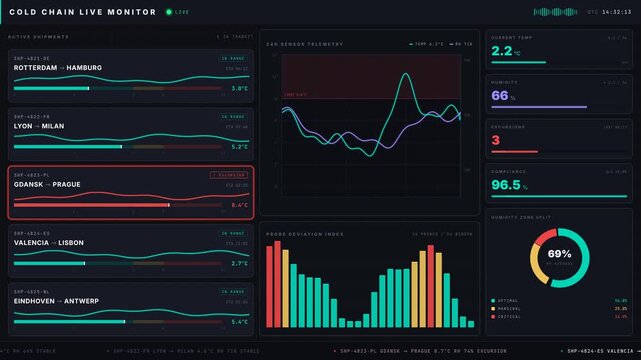
Task: Click the red EXCURSION badge on Gdansk shipment
Action: (x=229, y=175)
